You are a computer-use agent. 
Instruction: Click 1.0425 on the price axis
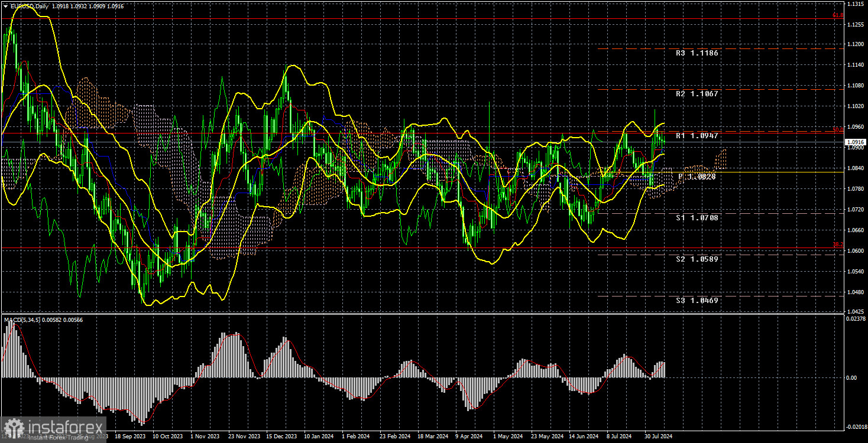pyautogui.click(x=856, y=311)
